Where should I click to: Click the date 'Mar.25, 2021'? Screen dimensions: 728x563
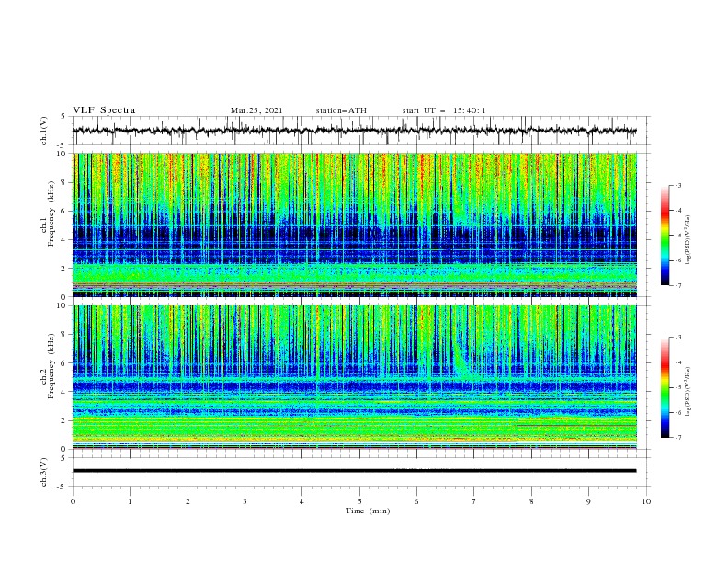(x=256, y=110)
